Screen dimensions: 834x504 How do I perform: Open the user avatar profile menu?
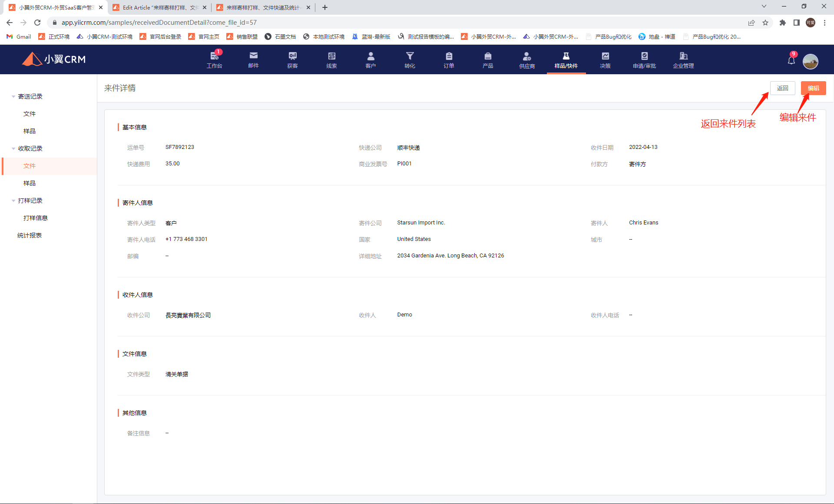tap(810, 61)
